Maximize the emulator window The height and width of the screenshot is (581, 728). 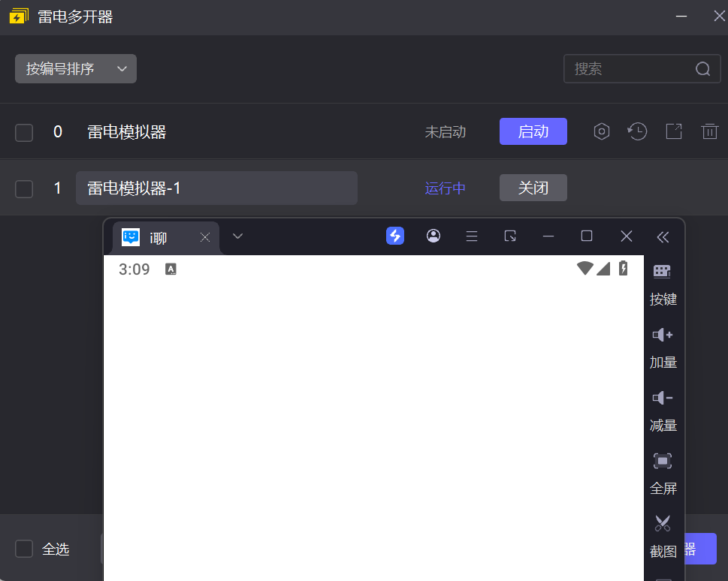587,236
